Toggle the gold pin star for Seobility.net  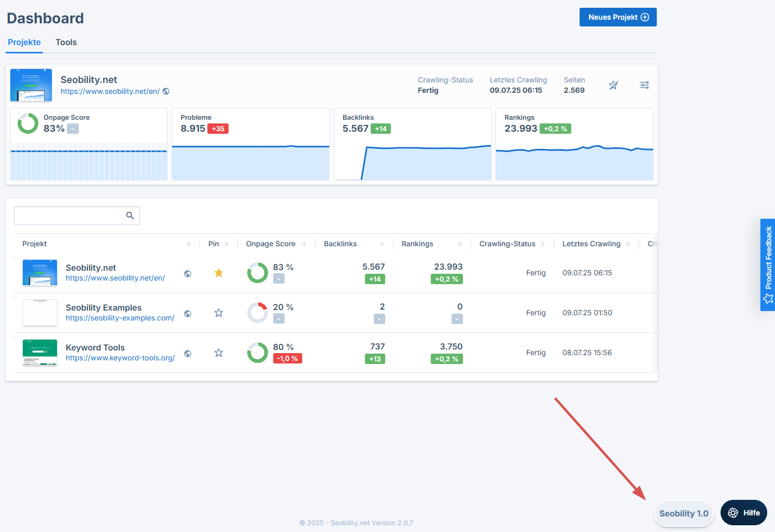pos(219,273)
